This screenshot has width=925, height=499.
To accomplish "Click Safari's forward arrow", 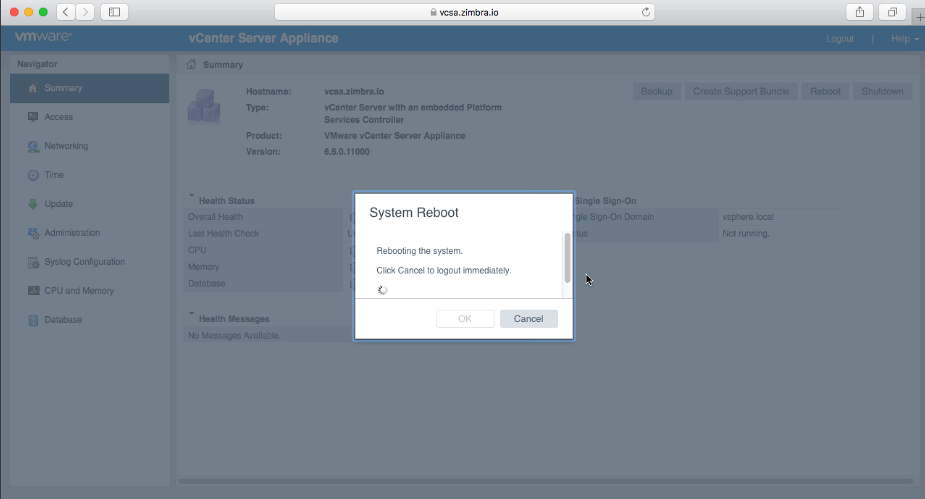I will 85,12.
